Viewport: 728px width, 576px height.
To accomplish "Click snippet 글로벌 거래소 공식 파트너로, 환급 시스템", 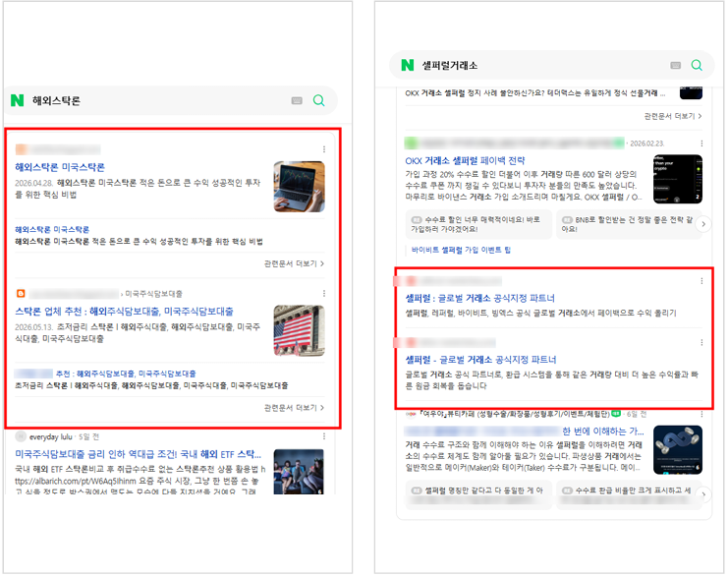I will pos(552,380).
